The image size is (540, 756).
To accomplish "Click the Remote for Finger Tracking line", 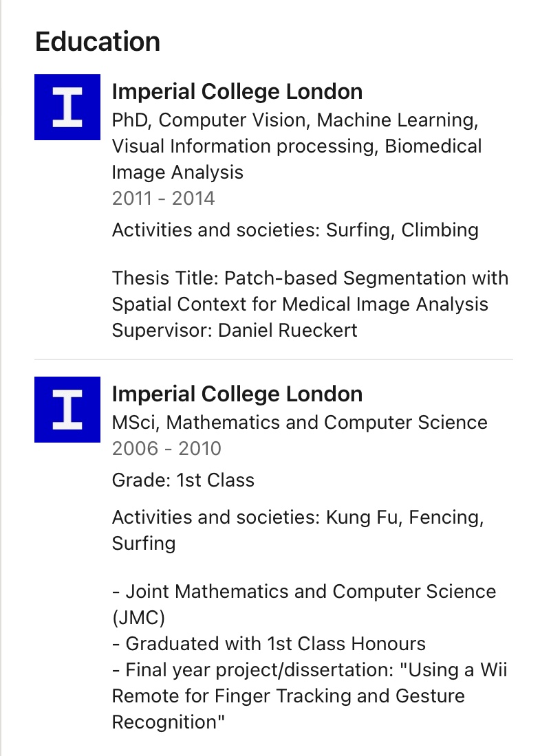I will [288, 696].
